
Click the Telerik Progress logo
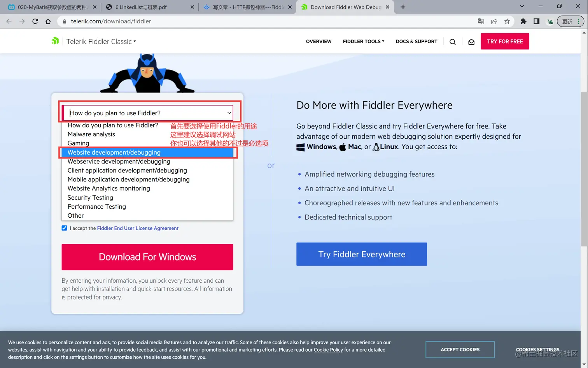tap(55, 40)
